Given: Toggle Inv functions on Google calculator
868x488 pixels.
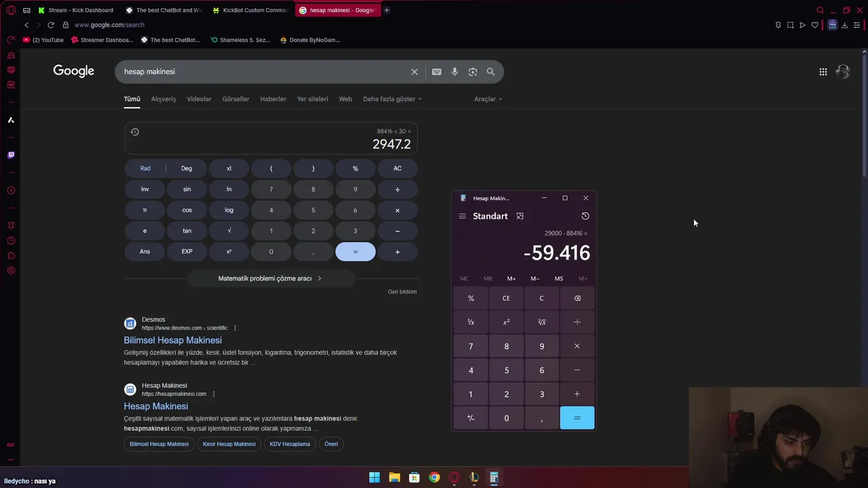Looking at the screenshot, I should (x=145, y=189).
